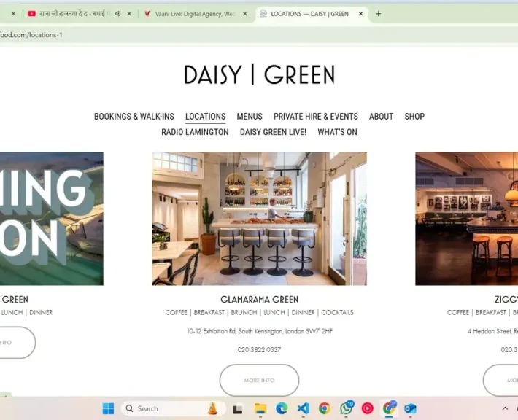
Task: Click Glamarama's COFFEE | BREAKFAST | BRUNCH offerings line
Action: pos(259,312)
